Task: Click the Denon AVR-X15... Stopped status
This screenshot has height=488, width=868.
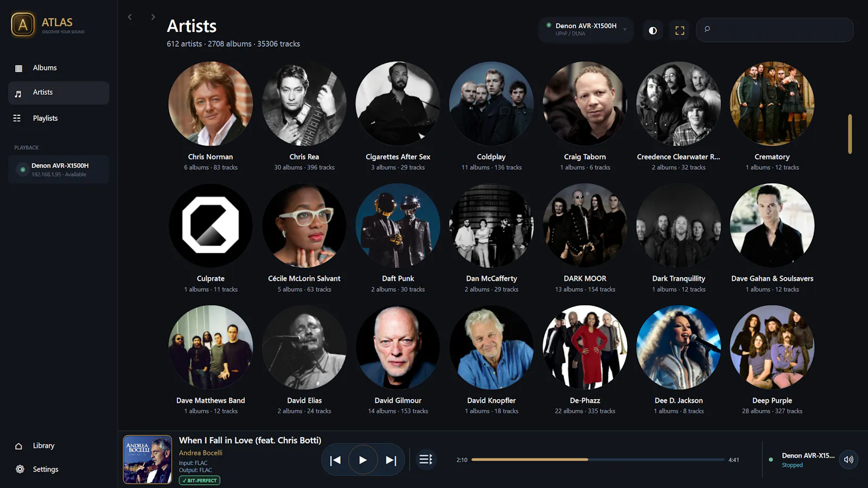Action: [808, 460]
